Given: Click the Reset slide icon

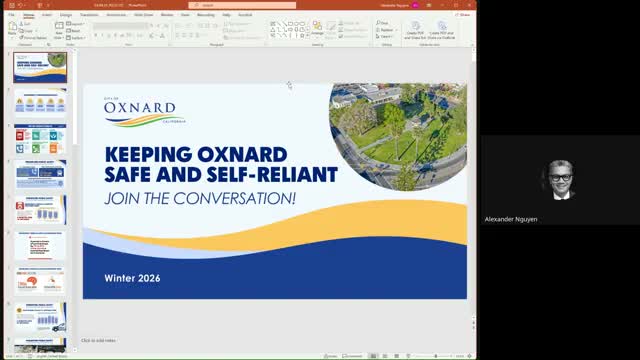Looking at the screenshot, I should 69,31.
